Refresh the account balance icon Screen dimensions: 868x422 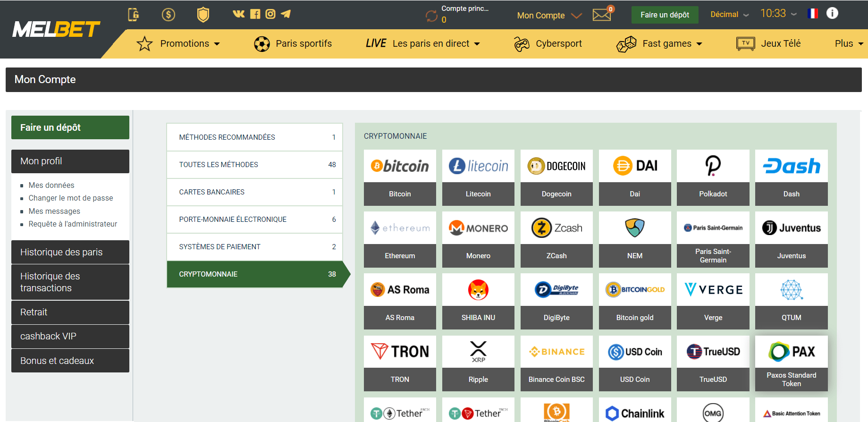pyautogui.click(x=431, y=16)
